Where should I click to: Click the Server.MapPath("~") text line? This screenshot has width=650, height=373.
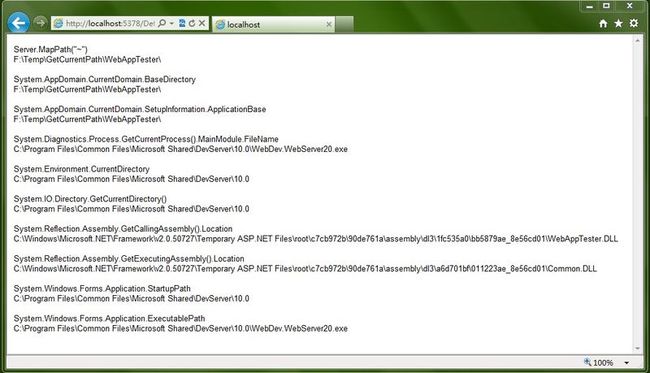[x=51, y=49]
